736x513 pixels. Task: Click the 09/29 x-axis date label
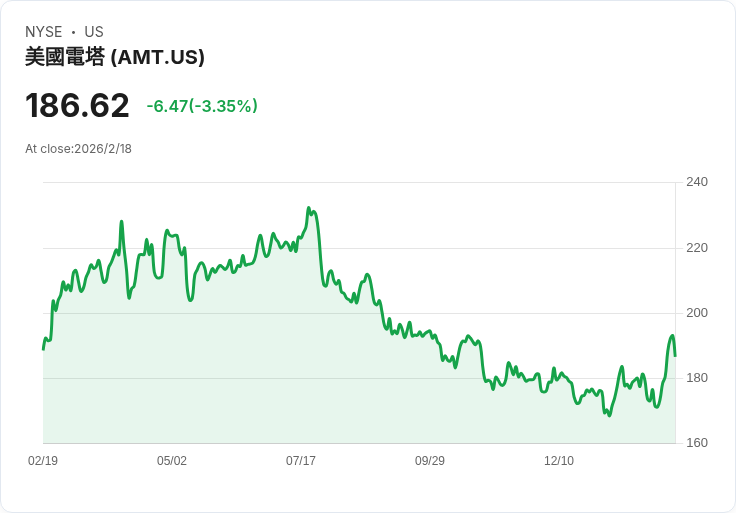click(429, 461)
